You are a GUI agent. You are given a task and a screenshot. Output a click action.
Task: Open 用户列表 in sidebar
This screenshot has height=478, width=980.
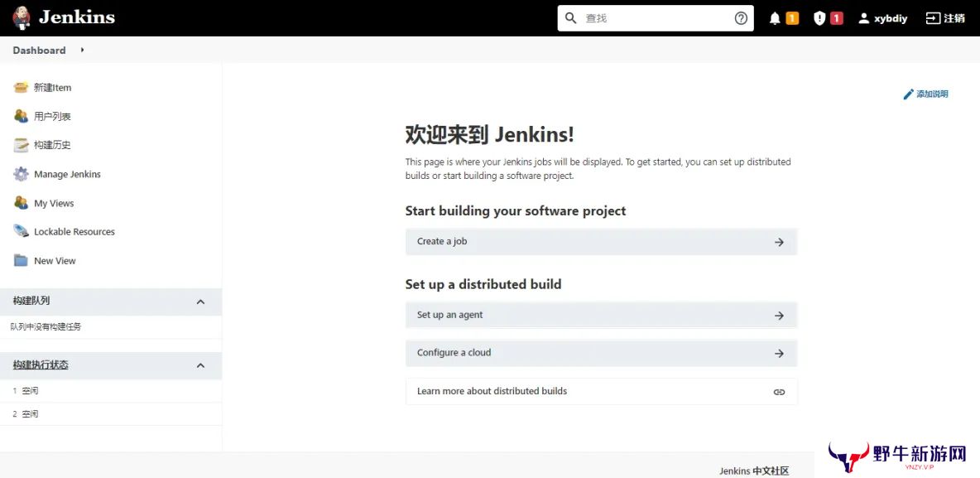point(52,116)
